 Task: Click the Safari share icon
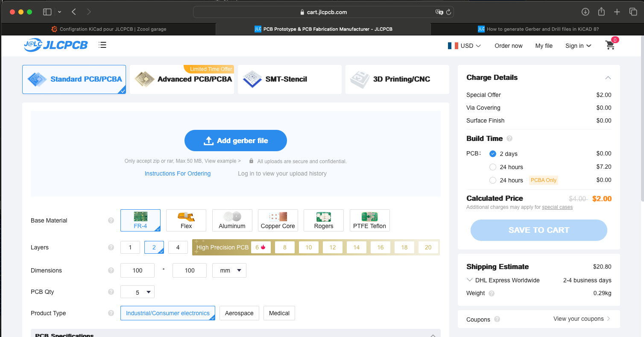click(601, 12)
